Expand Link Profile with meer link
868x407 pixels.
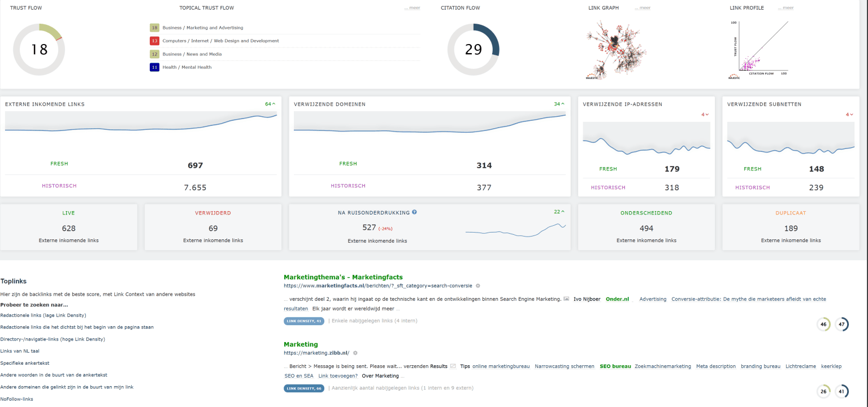click(x=785, y=8)
